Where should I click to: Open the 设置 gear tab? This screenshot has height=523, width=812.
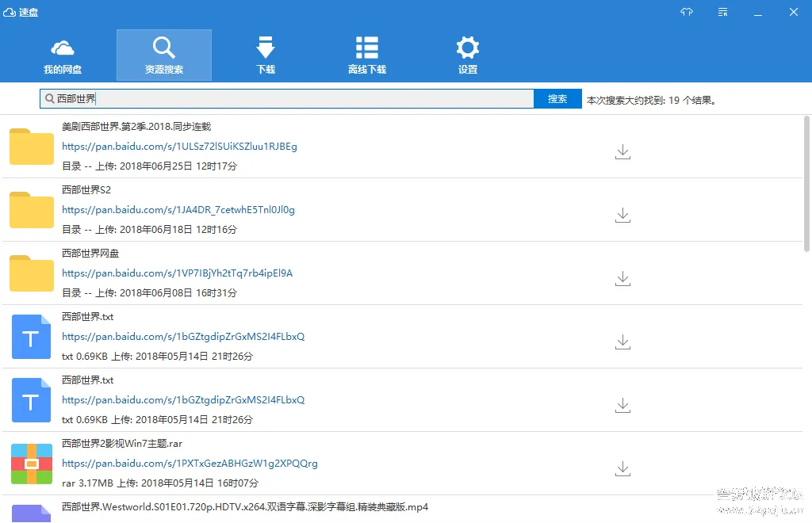click(x=468, y=55)
